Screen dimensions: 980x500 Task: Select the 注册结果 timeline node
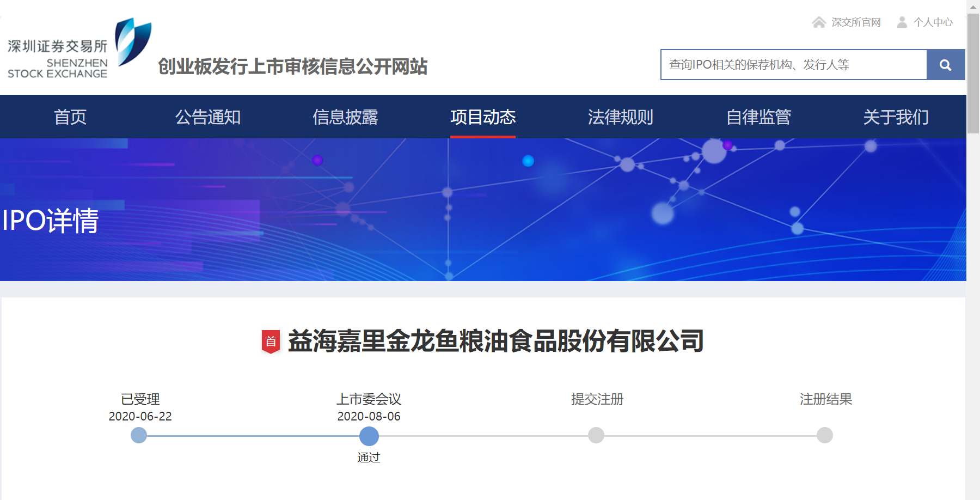pos(825,436)
